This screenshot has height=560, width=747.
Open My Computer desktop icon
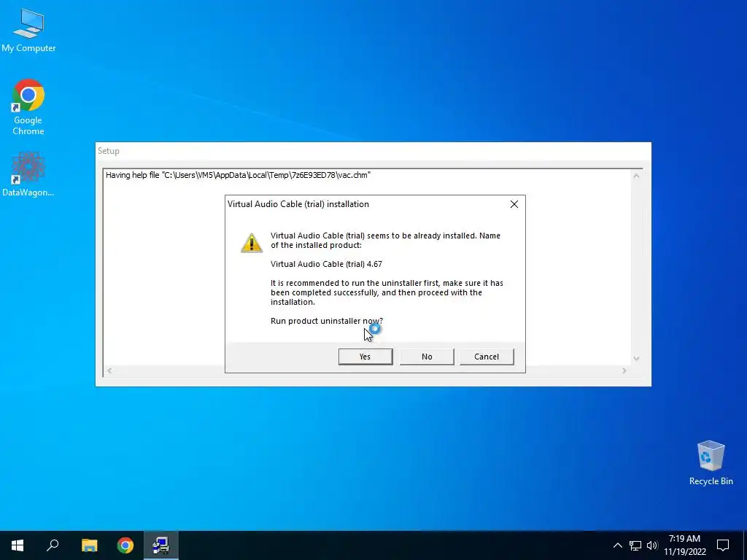coord(28,31)
